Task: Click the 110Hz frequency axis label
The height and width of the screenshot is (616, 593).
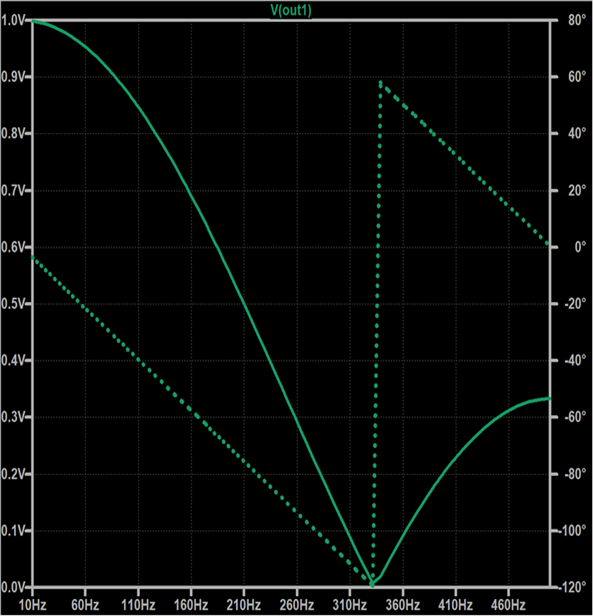Action: click(138, 604)
